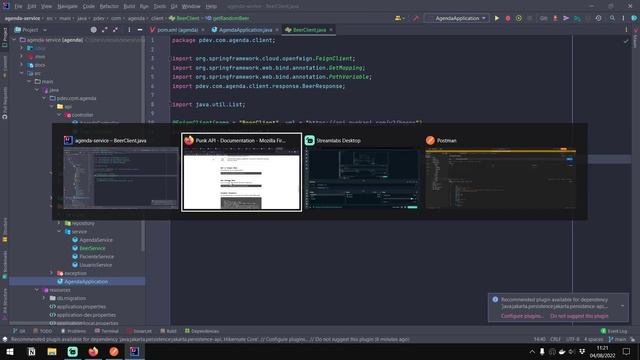Viewport: 640px width, 360px height.
Task: Hide the Project panel with minus icon
Action: (140, 30)
